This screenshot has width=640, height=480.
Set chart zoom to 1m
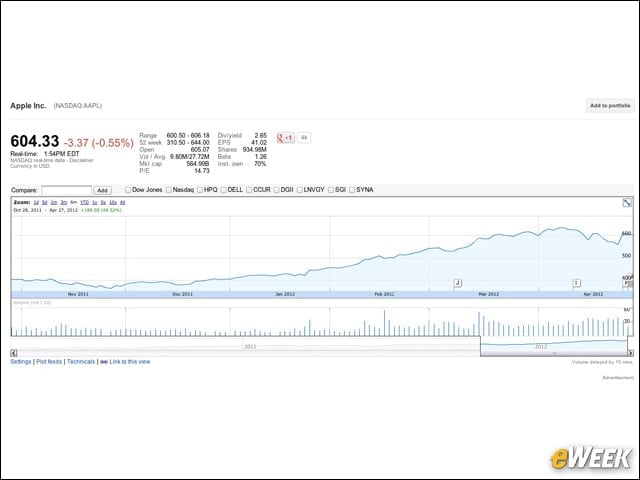coord(54,202)
